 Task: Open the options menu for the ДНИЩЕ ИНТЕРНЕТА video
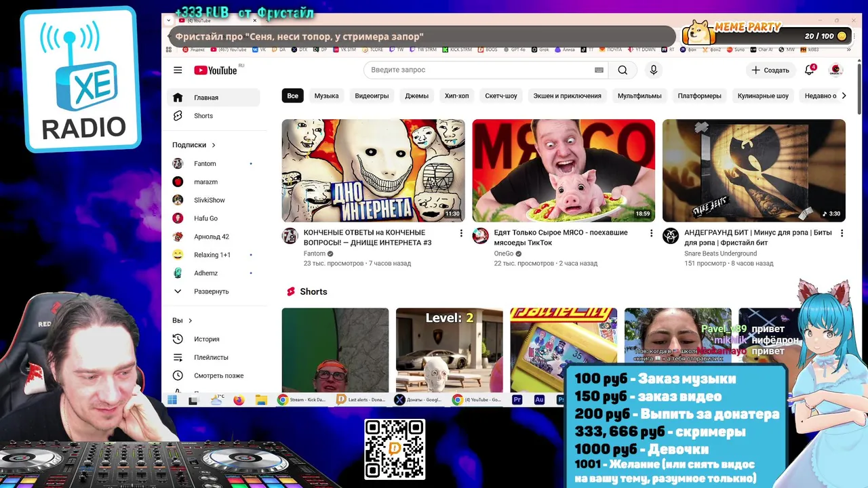[x=461, y=233]
